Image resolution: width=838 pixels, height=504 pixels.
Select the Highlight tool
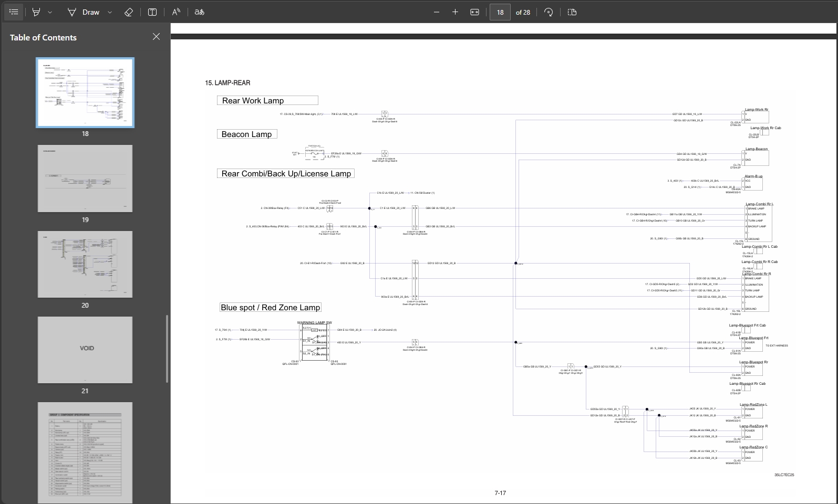point(36,12)
